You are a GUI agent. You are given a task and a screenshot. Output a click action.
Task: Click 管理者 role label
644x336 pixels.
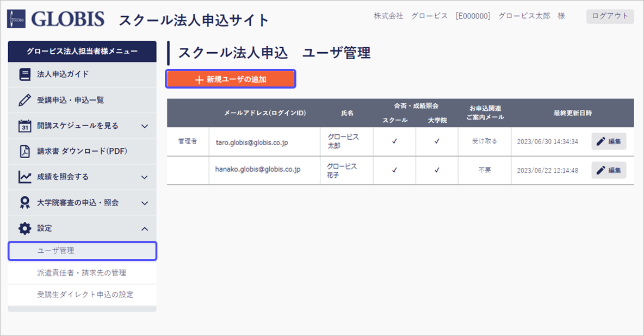tap(188, 141)
